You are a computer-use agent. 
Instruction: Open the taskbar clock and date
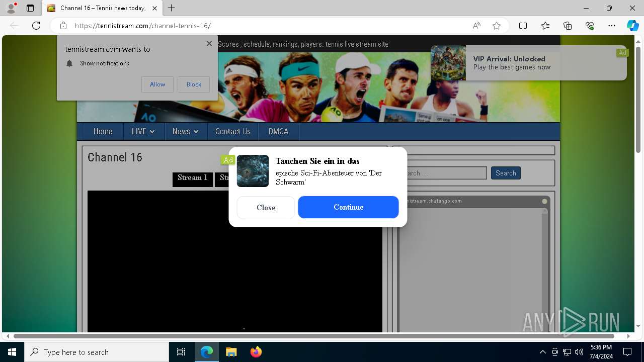tap(601, 352)
